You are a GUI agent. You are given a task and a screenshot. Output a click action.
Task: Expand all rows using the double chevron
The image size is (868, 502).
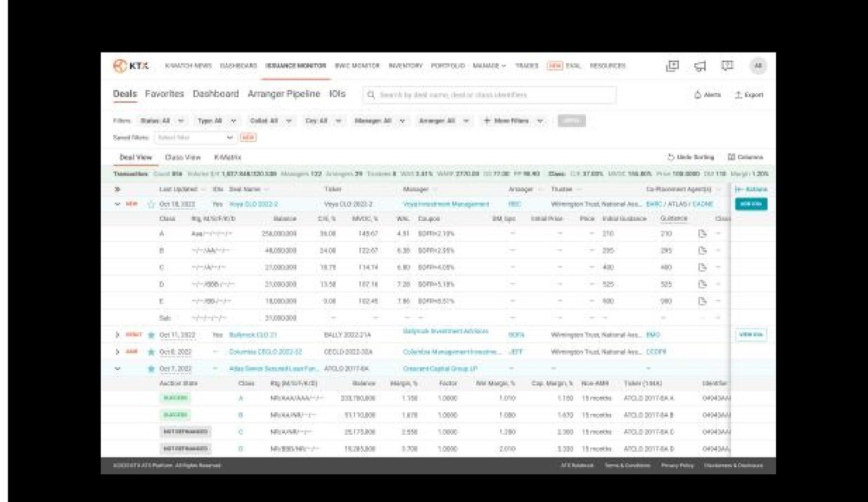click(117, 189)
